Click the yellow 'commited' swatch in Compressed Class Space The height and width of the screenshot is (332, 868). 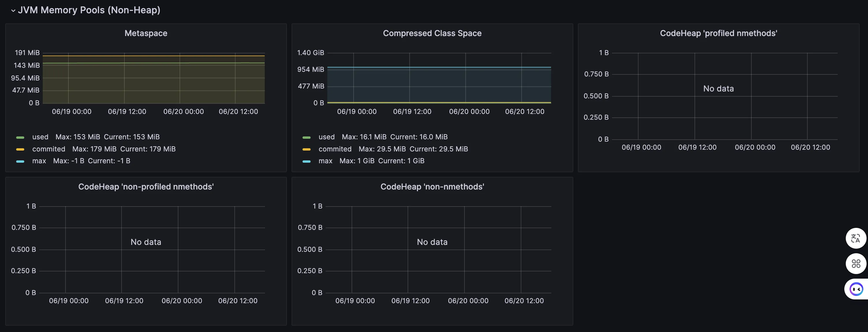click(x=307, y=149)
